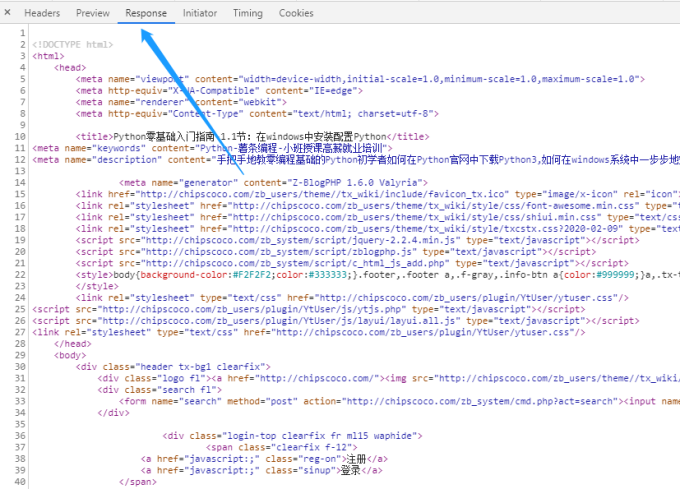The height and width of the screenshot is (490, 680).
Task: Click the layui.all.js script line
Action: [x=336, y=321]
